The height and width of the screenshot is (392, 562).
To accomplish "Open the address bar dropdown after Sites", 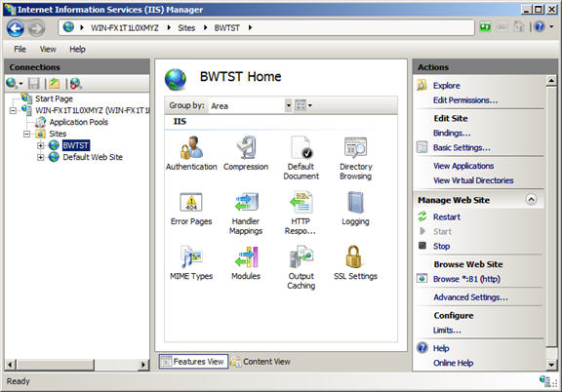I will (x=205, y=27).
